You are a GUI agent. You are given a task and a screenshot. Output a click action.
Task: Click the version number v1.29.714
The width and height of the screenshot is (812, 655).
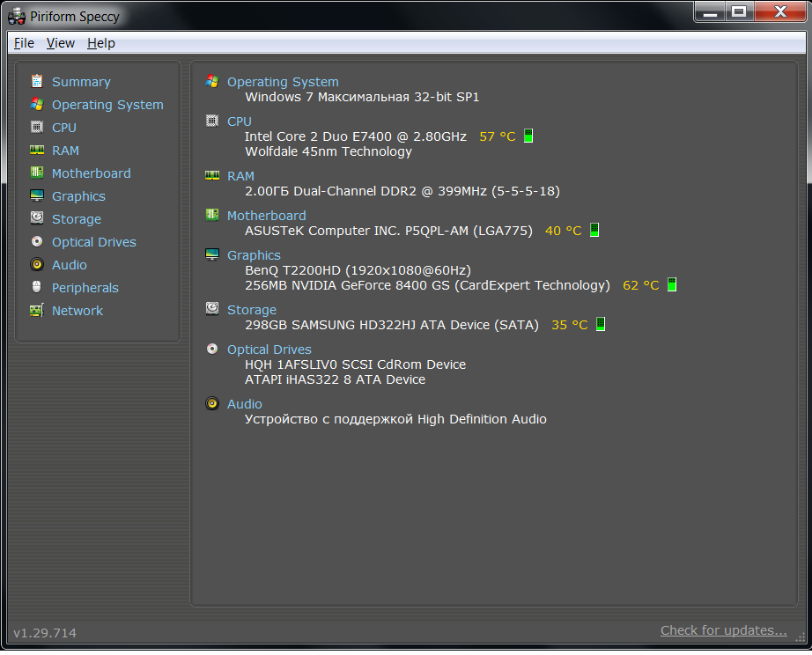point(45,633)
